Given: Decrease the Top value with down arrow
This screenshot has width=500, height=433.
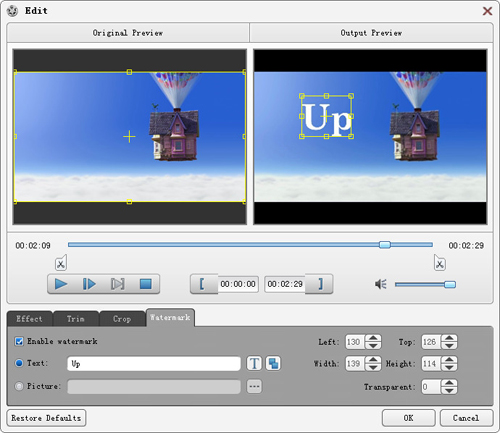Looking at the screenshot, I should (449, 346).
